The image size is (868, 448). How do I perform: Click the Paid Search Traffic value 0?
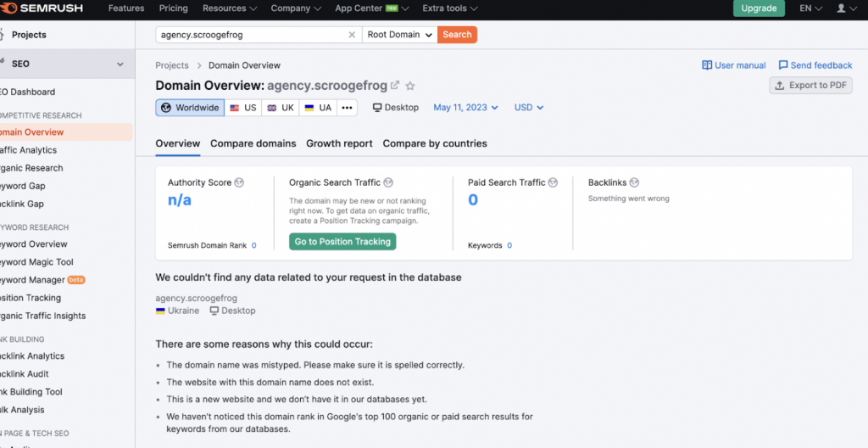(473, 199)
